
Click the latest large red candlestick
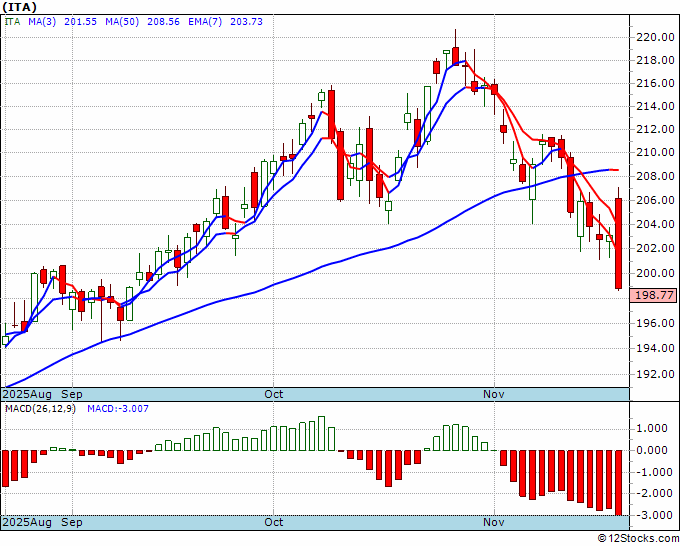[619, 243]
